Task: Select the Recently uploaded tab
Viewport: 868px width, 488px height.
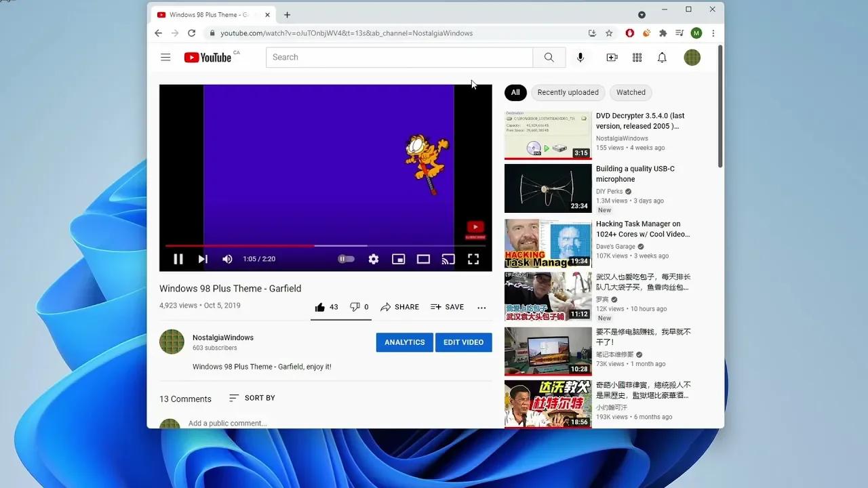Action: coord(568,92)
